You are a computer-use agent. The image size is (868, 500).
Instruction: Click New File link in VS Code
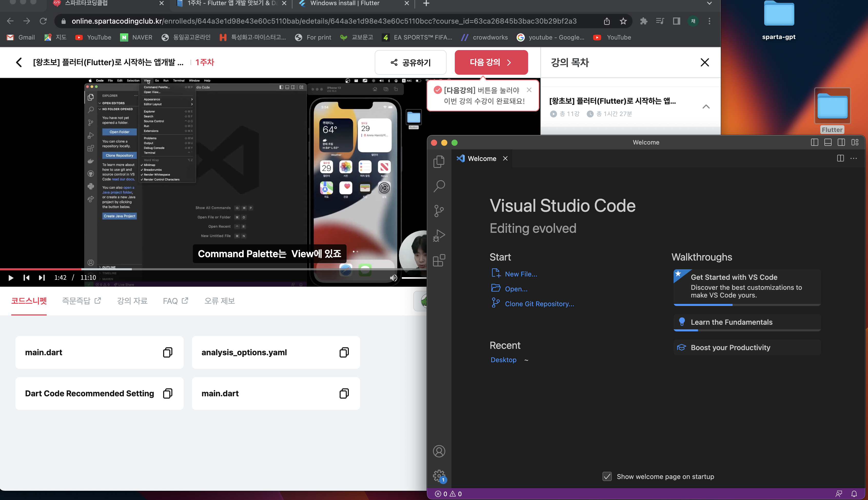click(x=521, y=274)
